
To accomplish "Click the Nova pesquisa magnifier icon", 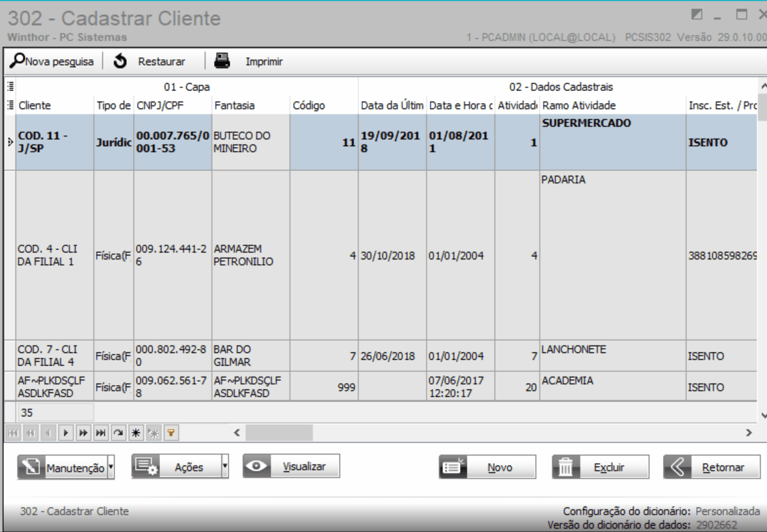I will (x=17, y=60).
